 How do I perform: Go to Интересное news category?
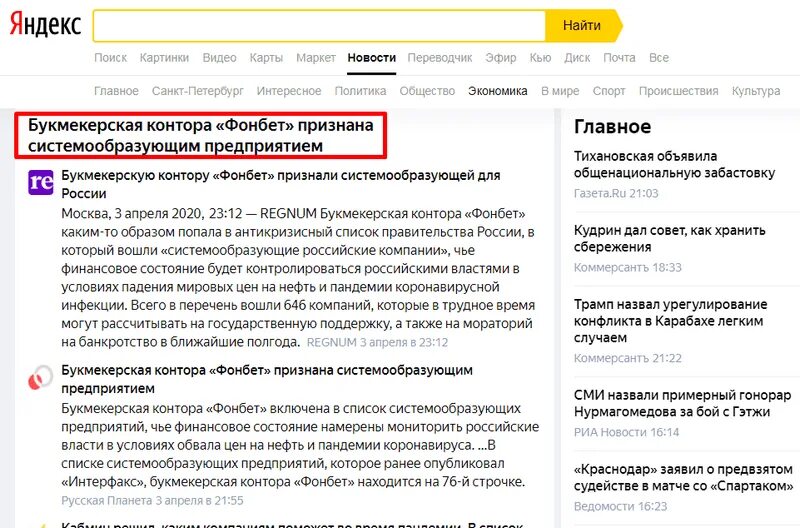289,91
